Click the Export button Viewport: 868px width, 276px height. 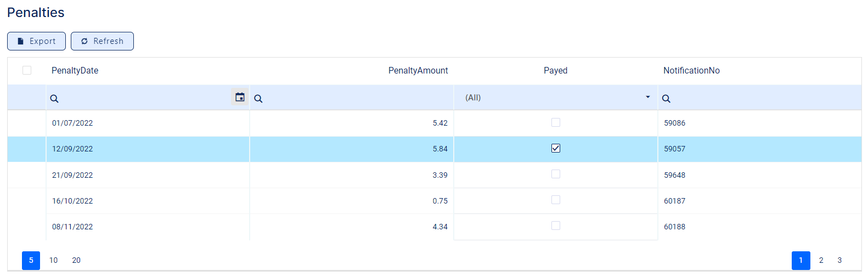36,41
